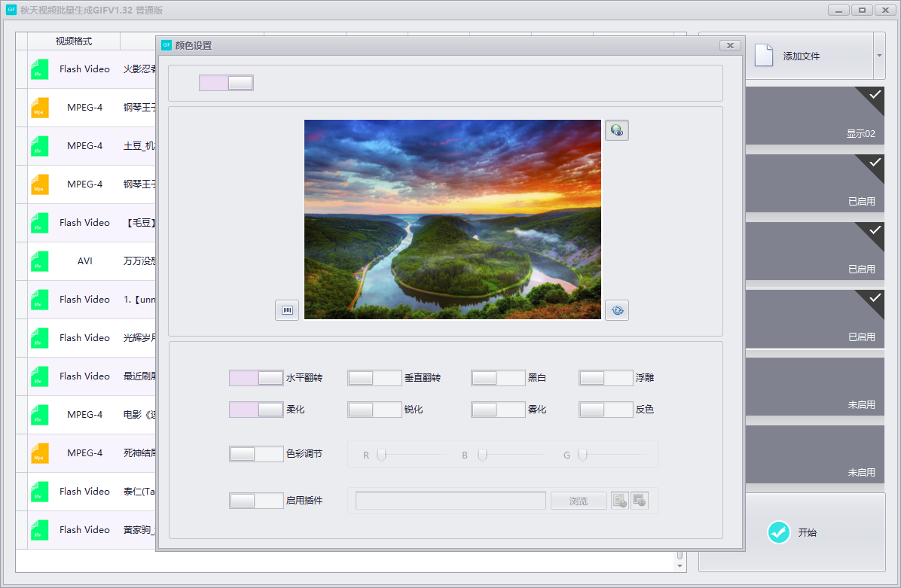This screenshot has width=901, height=588.
Task: Click the 浏览 button
Action: point(579,501)
